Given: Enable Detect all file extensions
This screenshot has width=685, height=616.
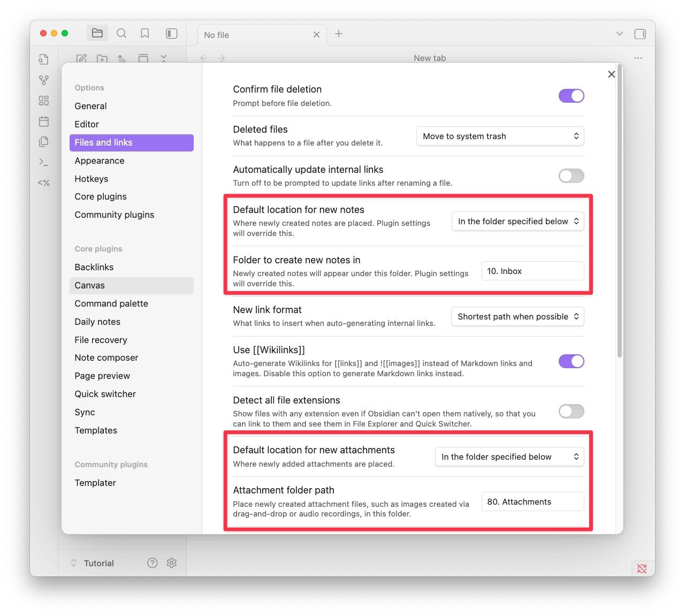Looking at the screenshot, I should 571,411.
